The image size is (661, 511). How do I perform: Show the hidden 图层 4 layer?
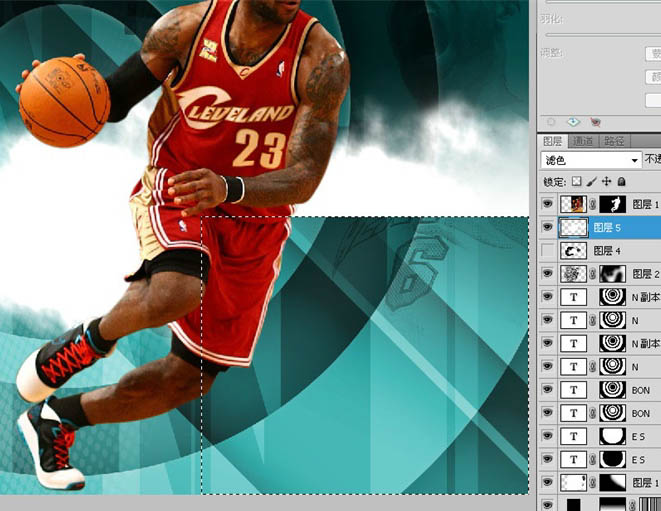pyautogui.click(x=547, y=250)
